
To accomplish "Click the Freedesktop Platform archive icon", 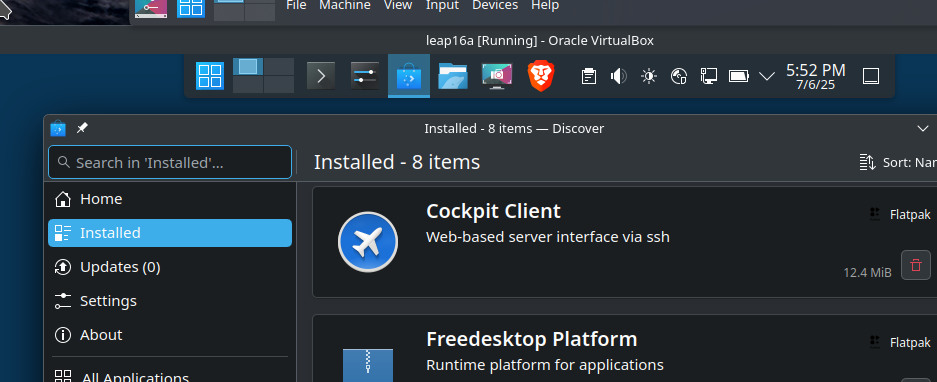I will coord(368,365).
